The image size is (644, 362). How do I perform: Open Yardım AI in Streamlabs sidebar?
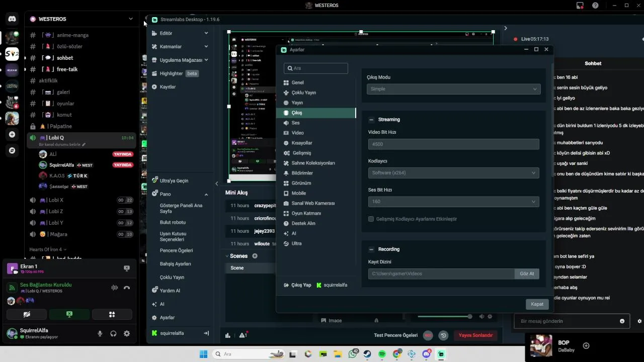coord(166,291)
